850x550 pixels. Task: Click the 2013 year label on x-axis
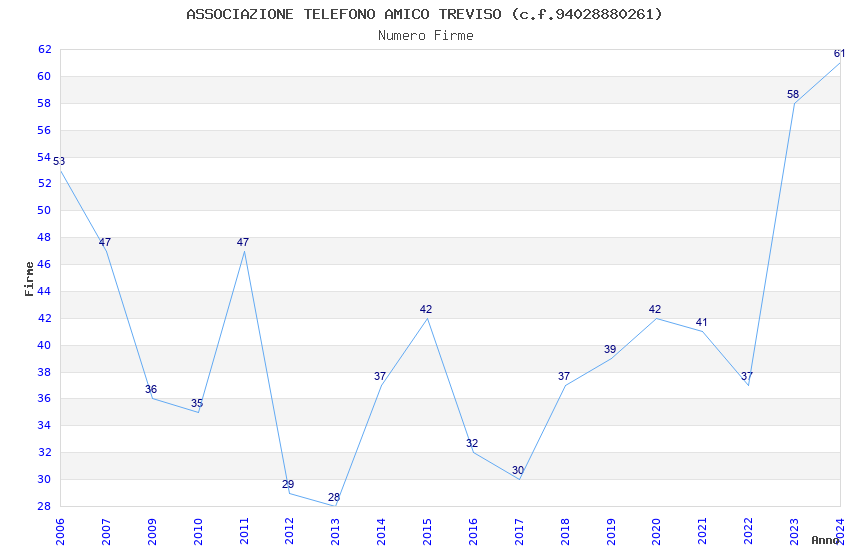pos(335,531)
